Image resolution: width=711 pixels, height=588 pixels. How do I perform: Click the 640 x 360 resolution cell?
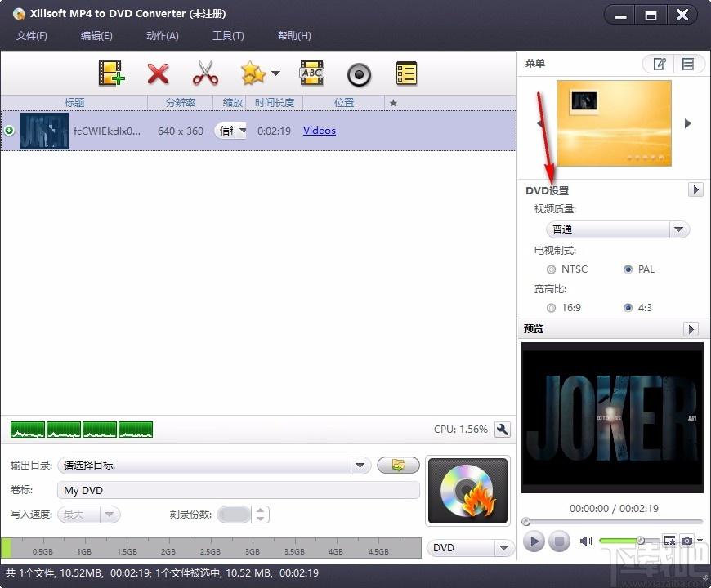[x=181, y=131]
